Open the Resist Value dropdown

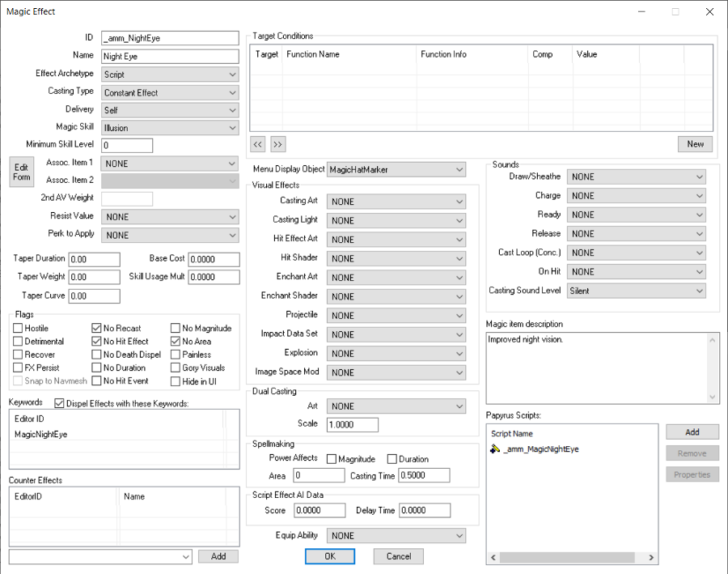(170, 217)
